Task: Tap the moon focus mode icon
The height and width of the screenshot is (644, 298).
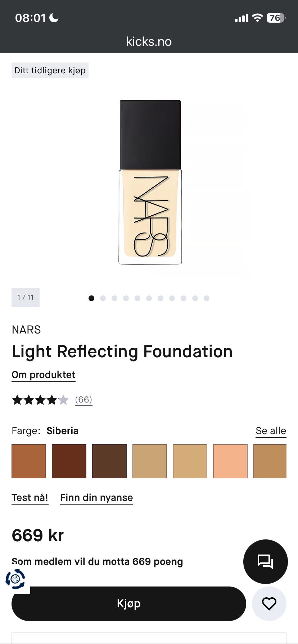Action: [54, 18]
